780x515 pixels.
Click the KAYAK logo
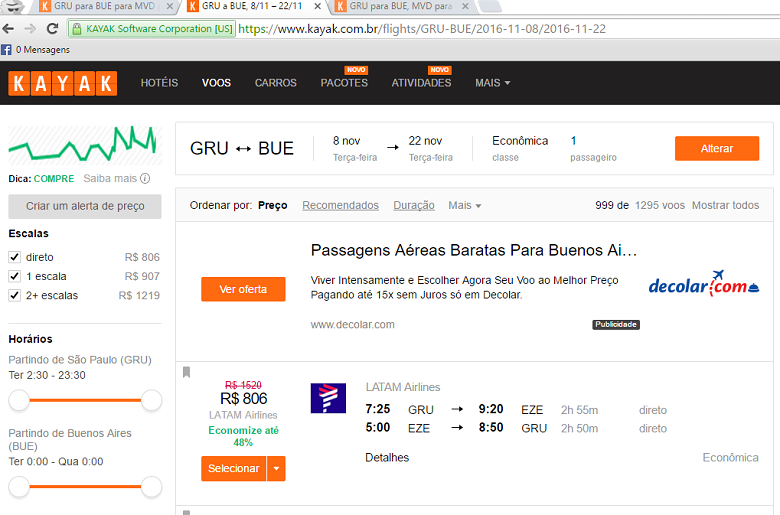pyautogui.click(x=63, y=83)
